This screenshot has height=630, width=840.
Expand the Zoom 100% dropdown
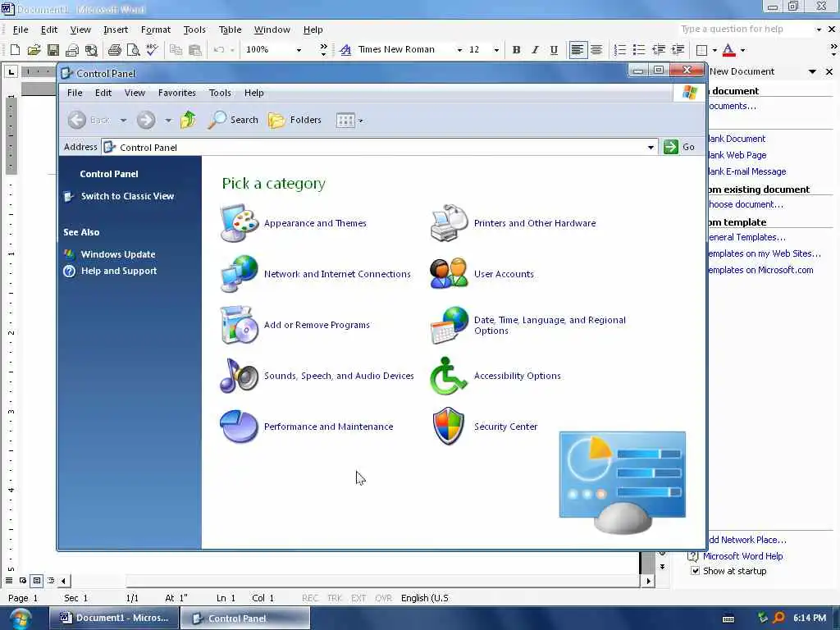tap(299, 50)
